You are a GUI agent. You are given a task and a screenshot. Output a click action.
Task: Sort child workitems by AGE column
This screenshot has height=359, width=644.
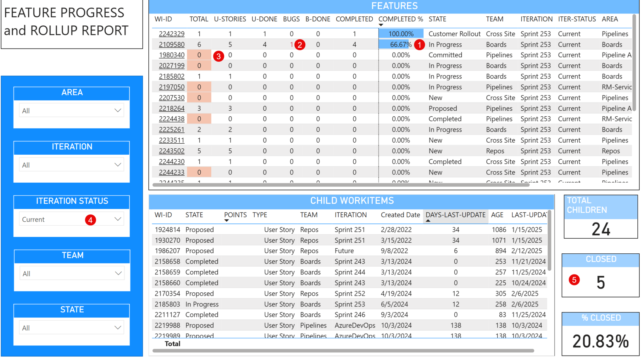coord(497,215)
